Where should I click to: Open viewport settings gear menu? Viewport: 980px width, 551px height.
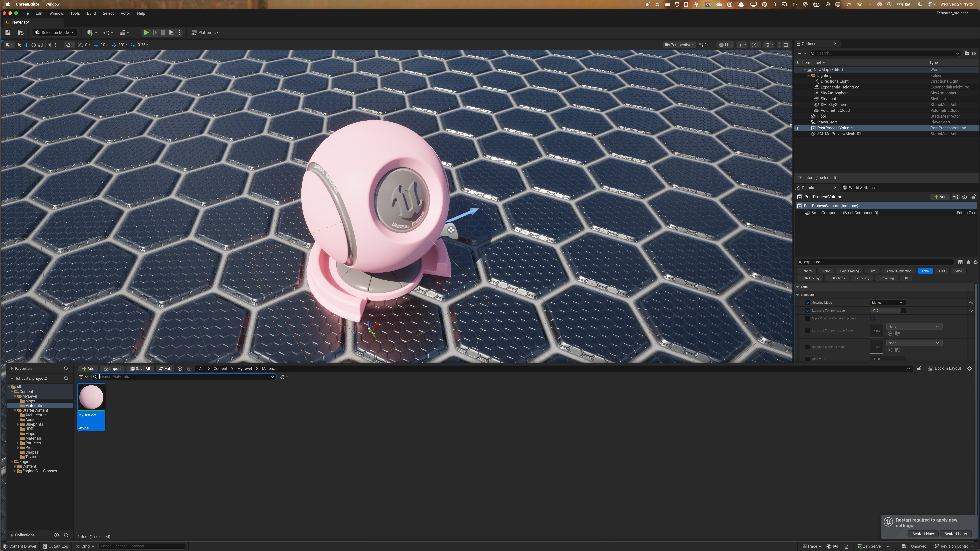[x=769, y=45]
